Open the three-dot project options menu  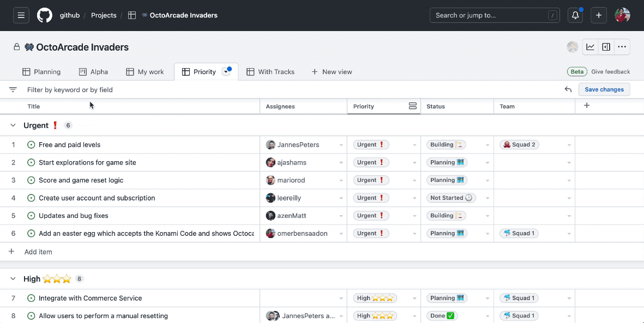(622, 47)
